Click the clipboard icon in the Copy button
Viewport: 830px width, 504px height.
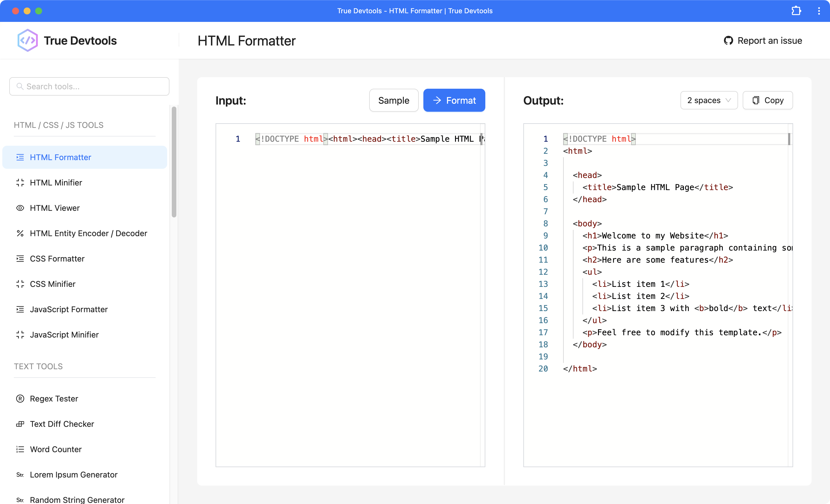pos(756,100)
